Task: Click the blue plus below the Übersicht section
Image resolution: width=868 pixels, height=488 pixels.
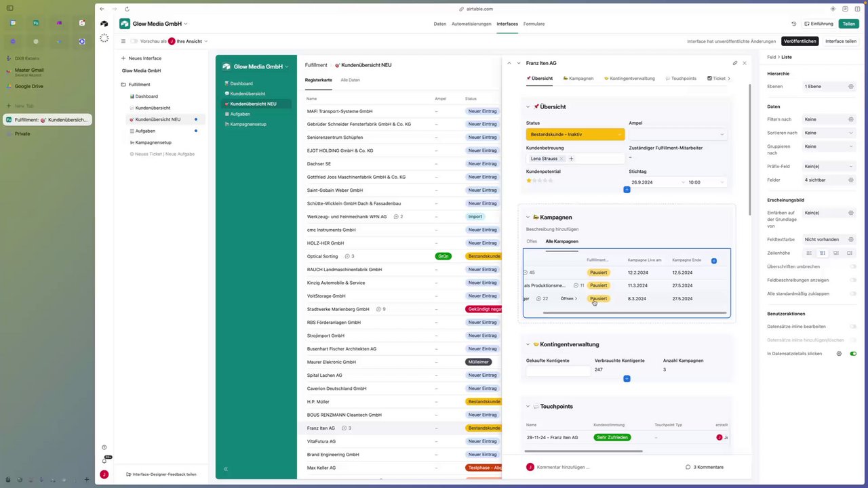Action: [x=627, y=190]
